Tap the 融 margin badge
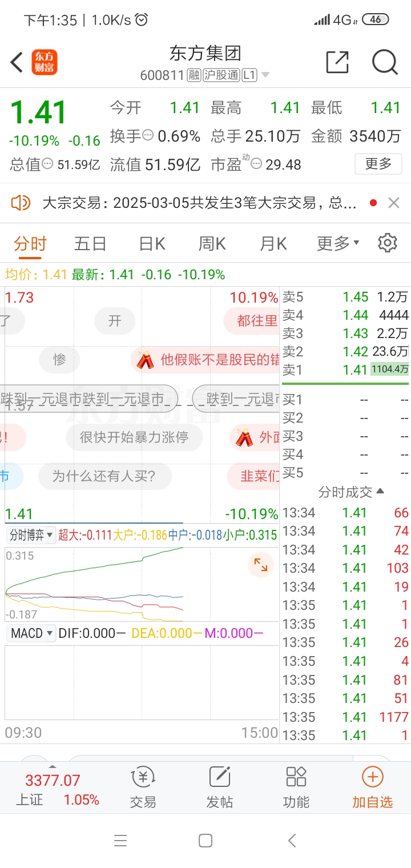The image size is (411, 868). click(x=194, y=75)
